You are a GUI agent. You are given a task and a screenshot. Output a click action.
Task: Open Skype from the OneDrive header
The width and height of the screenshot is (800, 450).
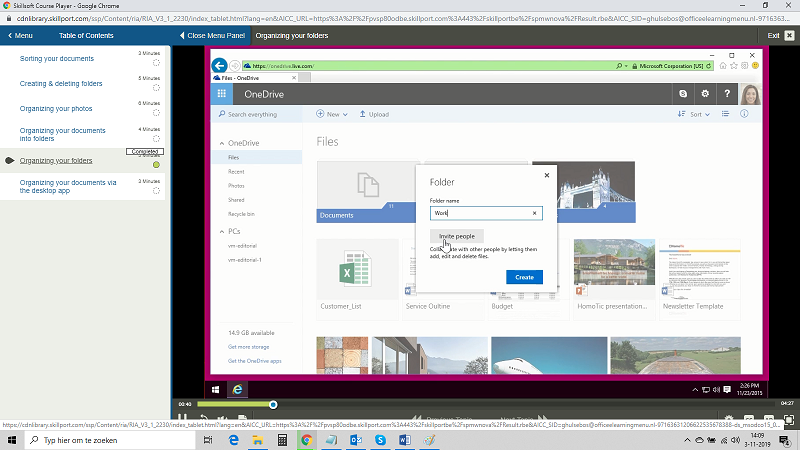coord(683,94)
